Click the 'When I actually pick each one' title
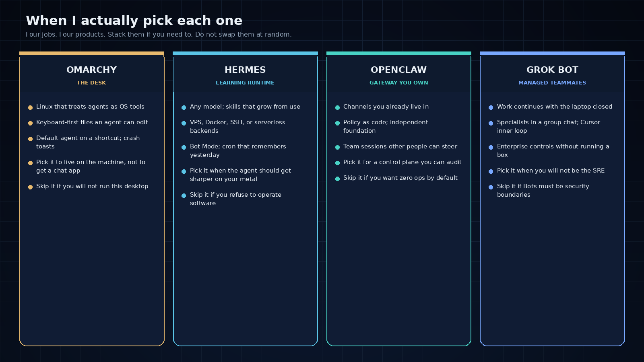The width and height of the screenshot is (644, 362). click(134, 21)
